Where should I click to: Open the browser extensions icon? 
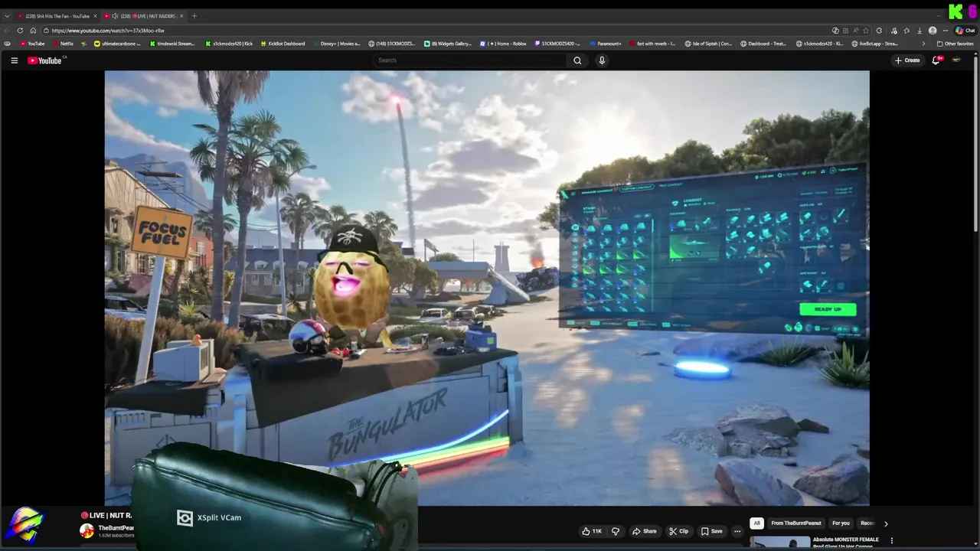879,31
